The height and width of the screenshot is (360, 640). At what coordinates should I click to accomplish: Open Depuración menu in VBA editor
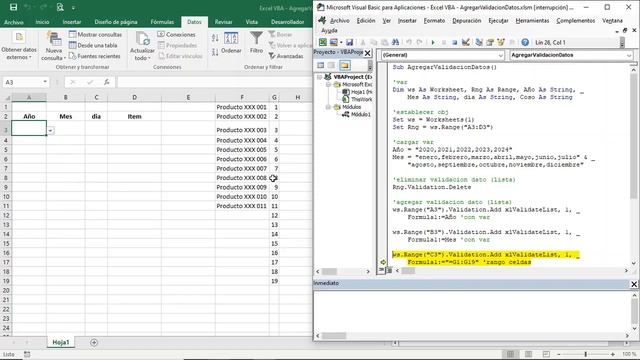point(467,20)
